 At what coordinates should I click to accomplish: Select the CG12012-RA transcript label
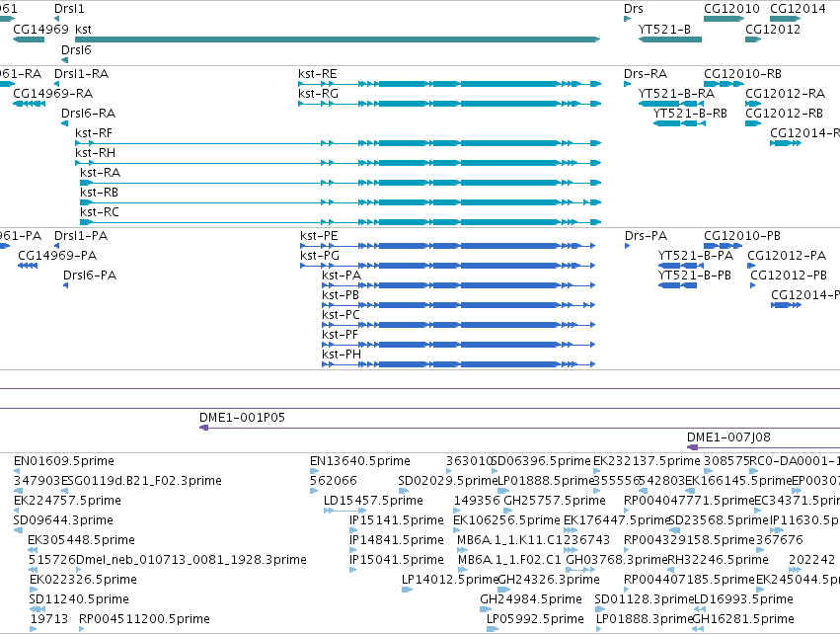coord(785,93)
